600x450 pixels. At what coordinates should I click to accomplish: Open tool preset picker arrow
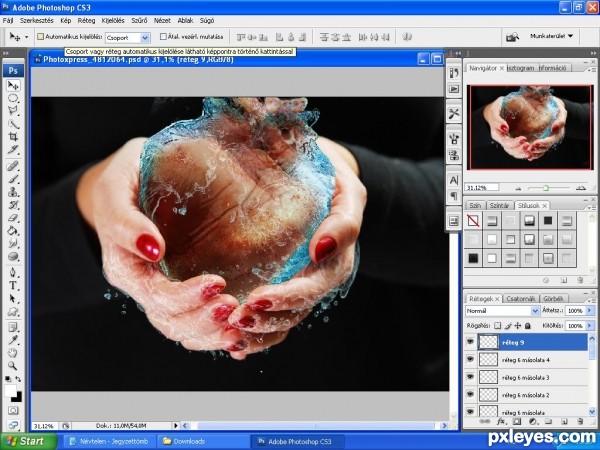pos(26,37)
